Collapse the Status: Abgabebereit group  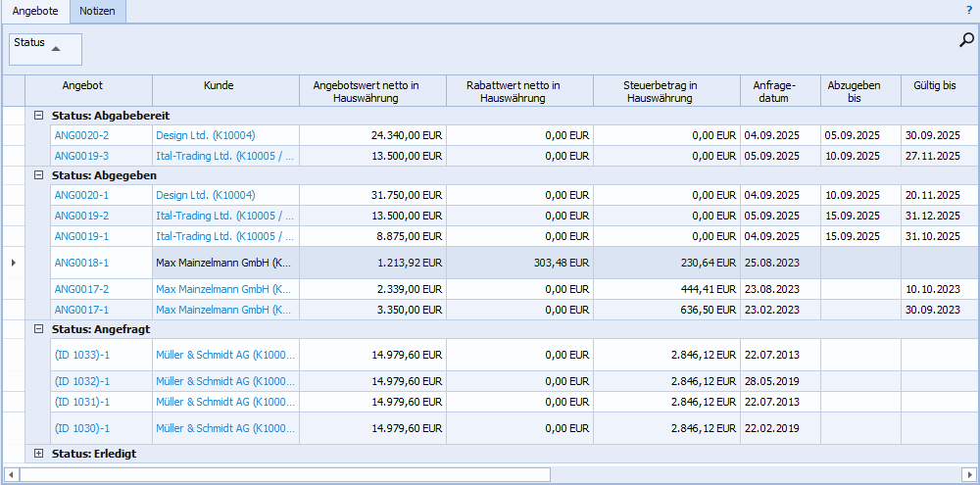coord(39,116)
